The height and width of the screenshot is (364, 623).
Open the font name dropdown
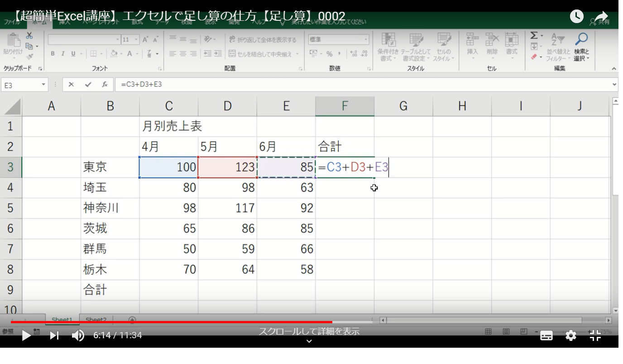[118, 40]
